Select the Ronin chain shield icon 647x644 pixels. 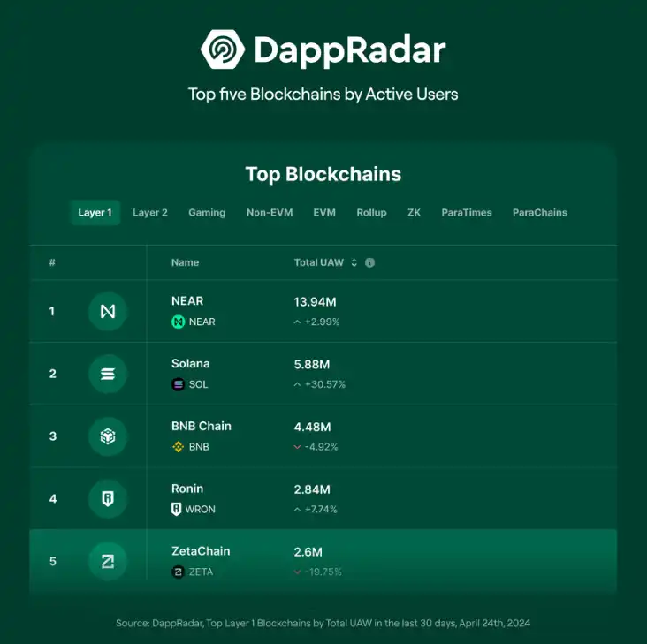click(x=108, y=499)
